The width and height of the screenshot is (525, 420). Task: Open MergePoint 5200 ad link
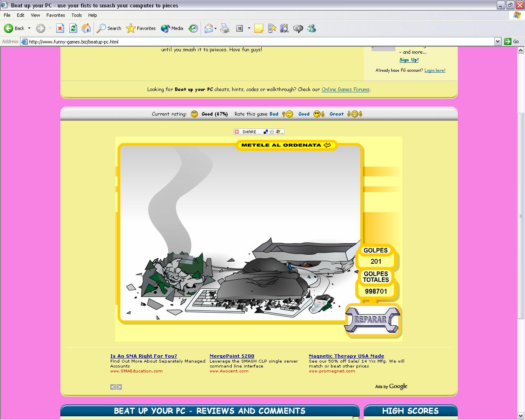point(232,356)
